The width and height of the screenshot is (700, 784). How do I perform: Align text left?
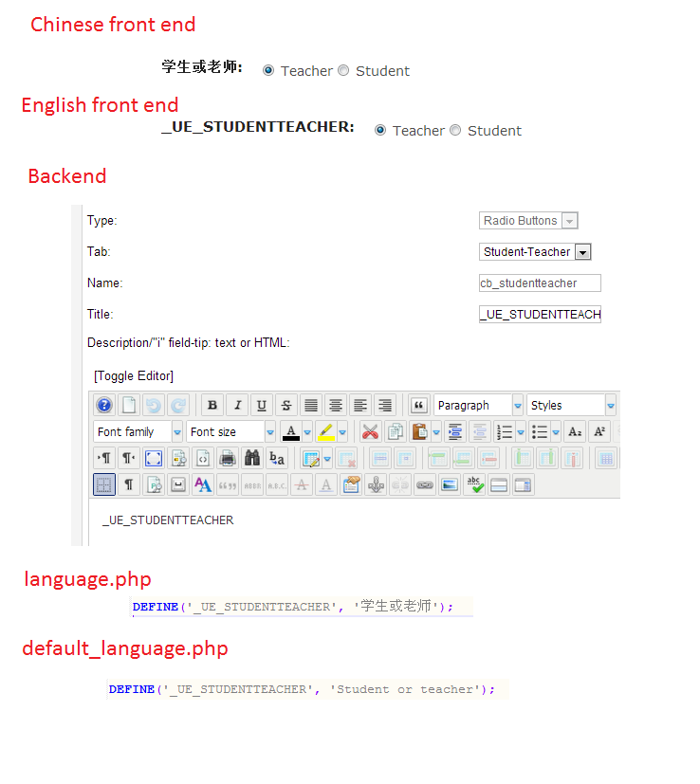(360, 405)
